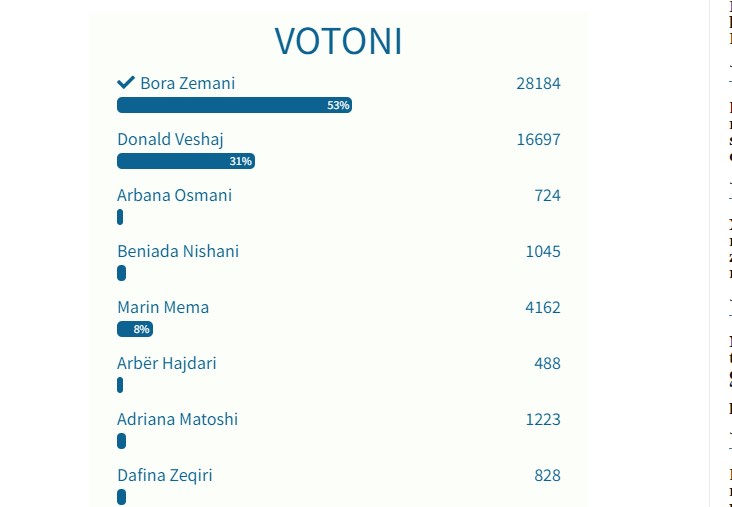The height and width of the screenshot is (507, 732).
Task: Vote for Bora Zemani
Action: [x=187, y=83]
